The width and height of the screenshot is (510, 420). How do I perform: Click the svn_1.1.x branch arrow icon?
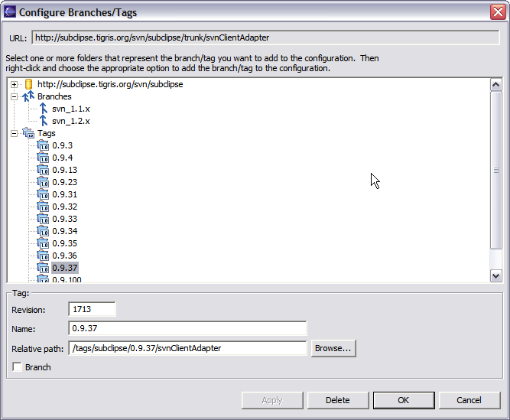coord(44,109)
